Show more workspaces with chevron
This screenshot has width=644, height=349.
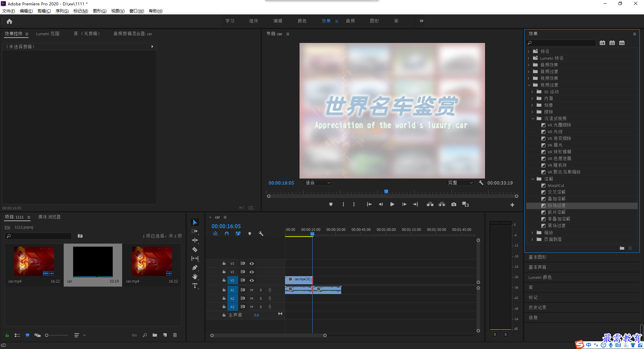pyautogui.click(x=422, y=21)
